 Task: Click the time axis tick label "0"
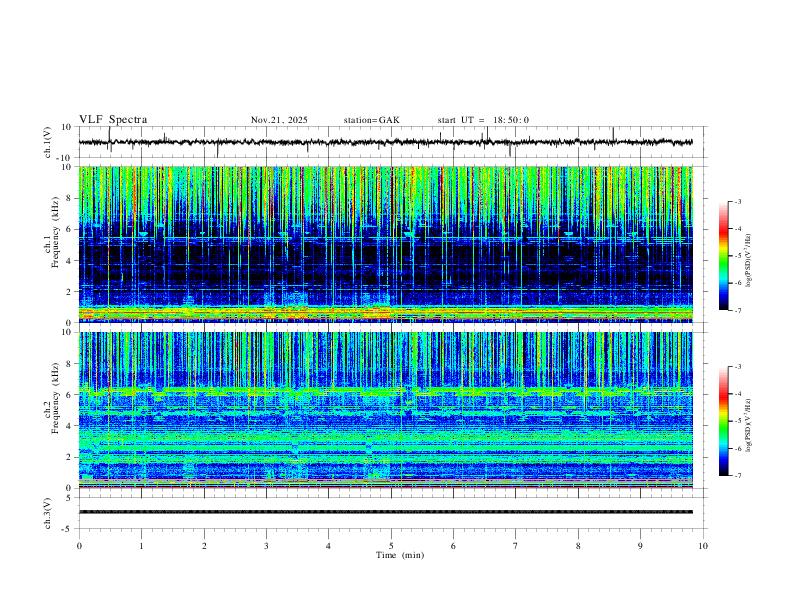(79, 546)
